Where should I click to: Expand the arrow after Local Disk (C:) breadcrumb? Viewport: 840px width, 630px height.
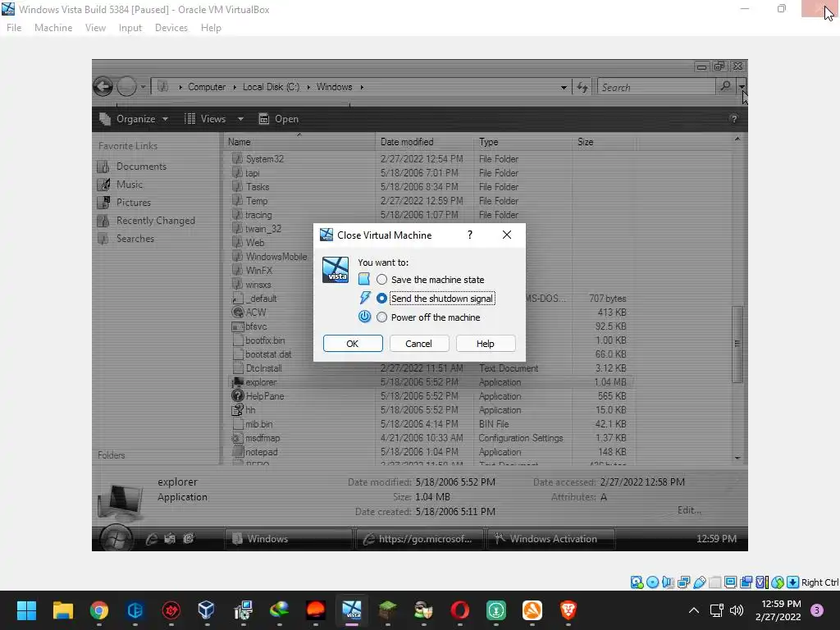(308, 87)
